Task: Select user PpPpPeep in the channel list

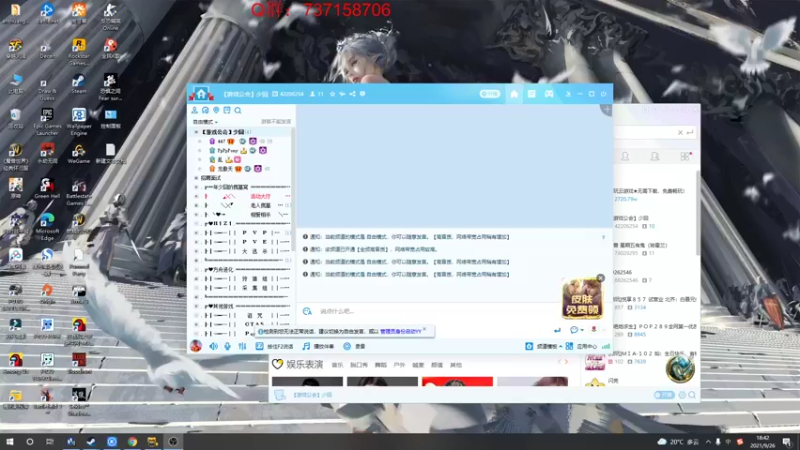Action: (x=228, y=151)
